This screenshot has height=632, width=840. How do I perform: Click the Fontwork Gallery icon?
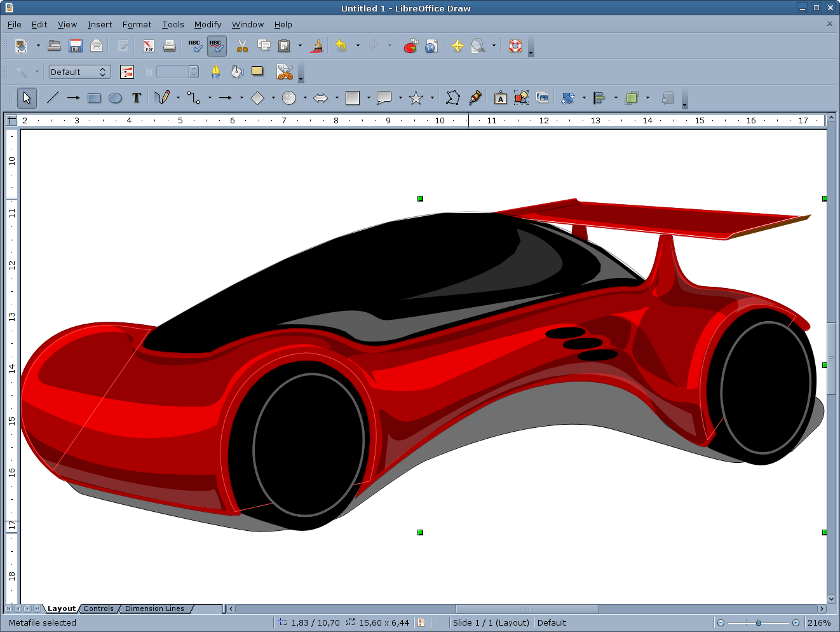click(x=501, y=98)
